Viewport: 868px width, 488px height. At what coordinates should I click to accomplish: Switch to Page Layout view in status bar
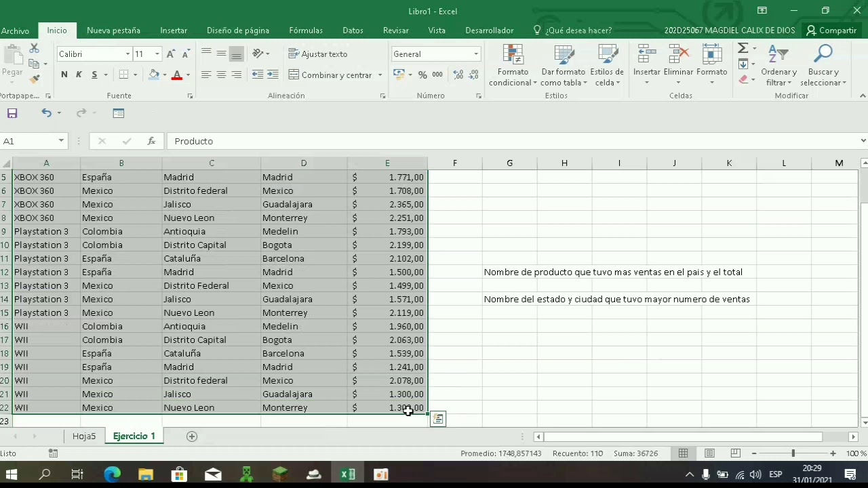click(709, 453)
